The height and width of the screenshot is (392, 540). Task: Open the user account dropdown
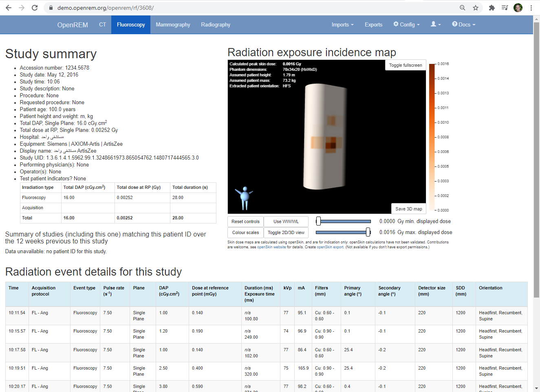(x=436, y=24)
